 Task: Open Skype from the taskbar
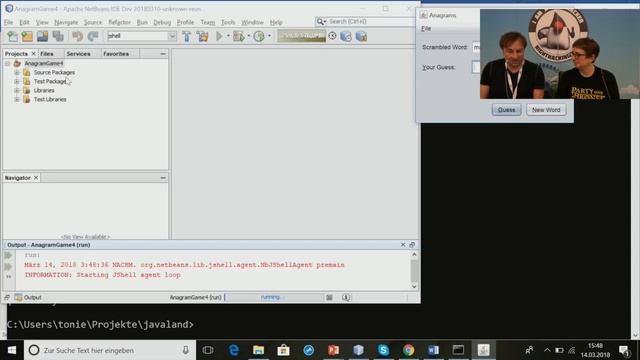coord(383,350)
